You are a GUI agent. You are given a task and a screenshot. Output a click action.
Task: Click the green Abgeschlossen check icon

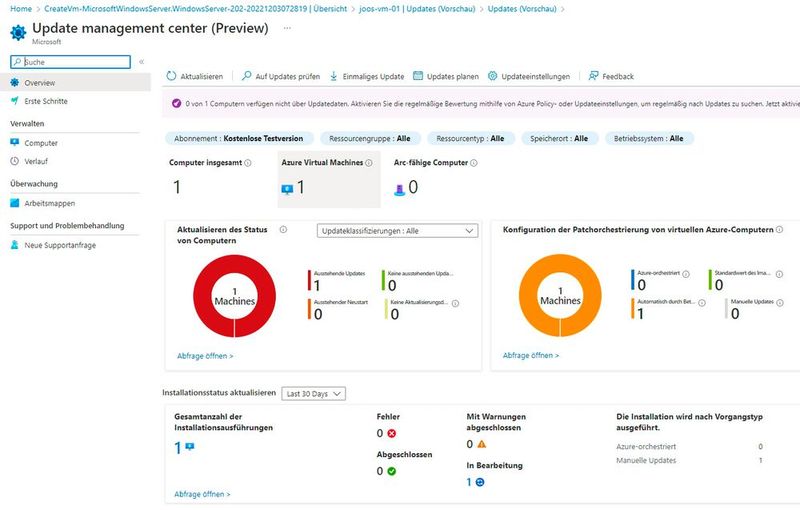point(391,471)
